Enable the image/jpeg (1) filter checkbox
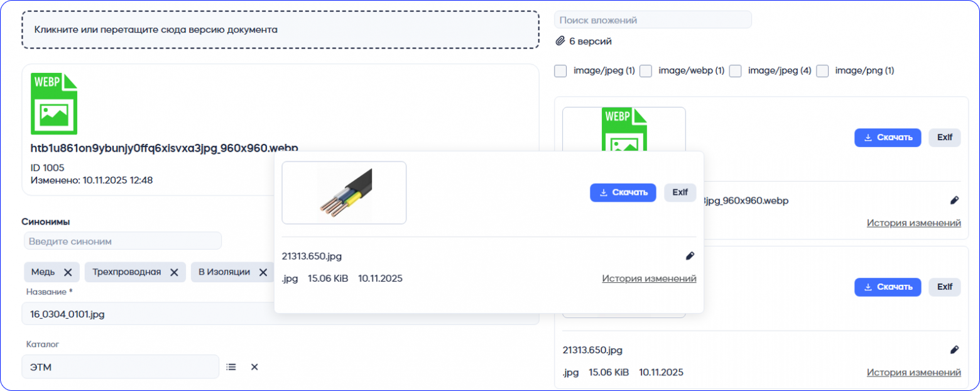The image size is (980, 391). (x=560, y=71)
